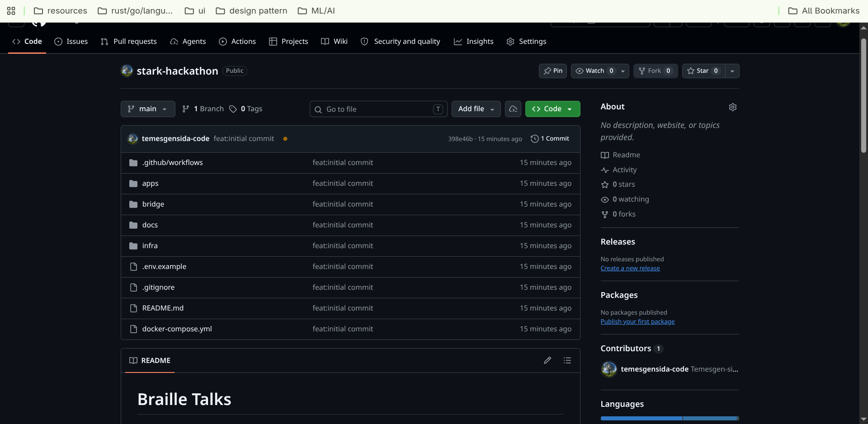Click the tag icon beside 0 Tags
The width and height of the screenshot is (868, 424).
point(233,109)
